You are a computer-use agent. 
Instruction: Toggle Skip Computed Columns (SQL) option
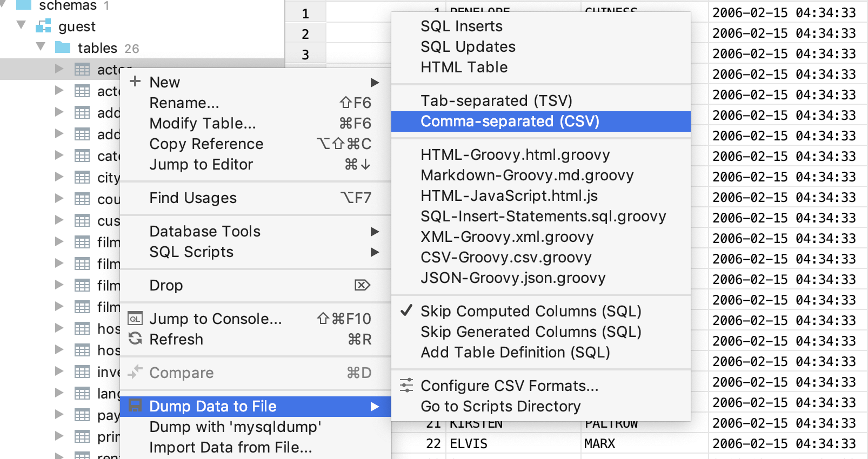tap(530, 311)
